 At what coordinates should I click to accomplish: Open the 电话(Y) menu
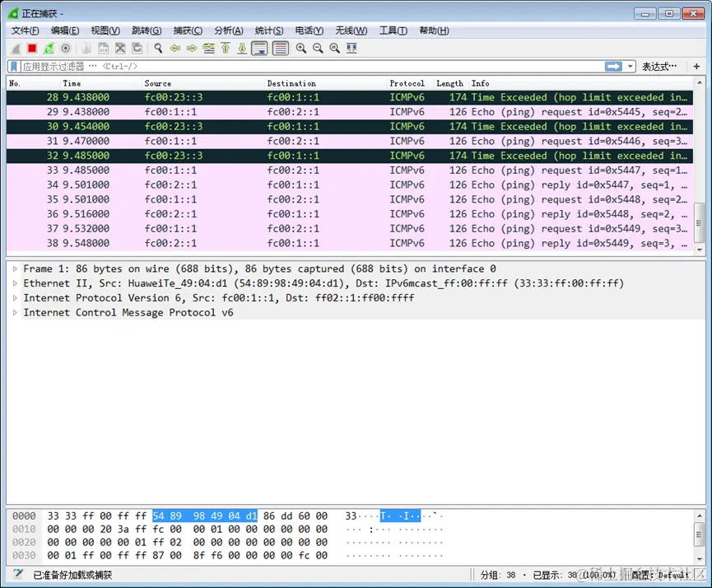click(x=309, y=30)
